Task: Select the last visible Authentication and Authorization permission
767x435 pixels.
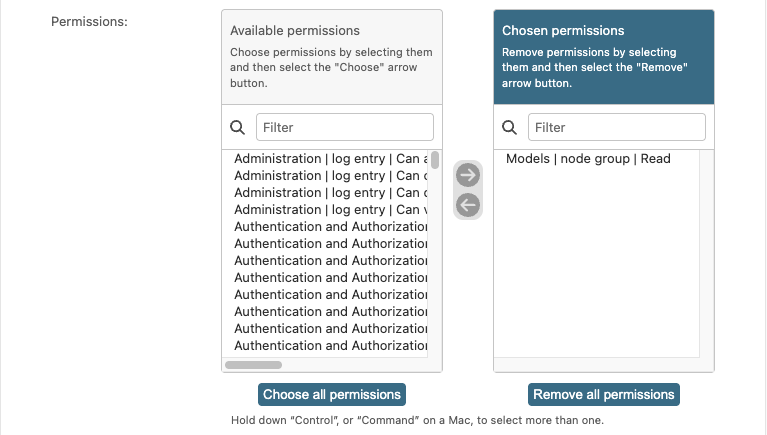Action: point(330,345)
